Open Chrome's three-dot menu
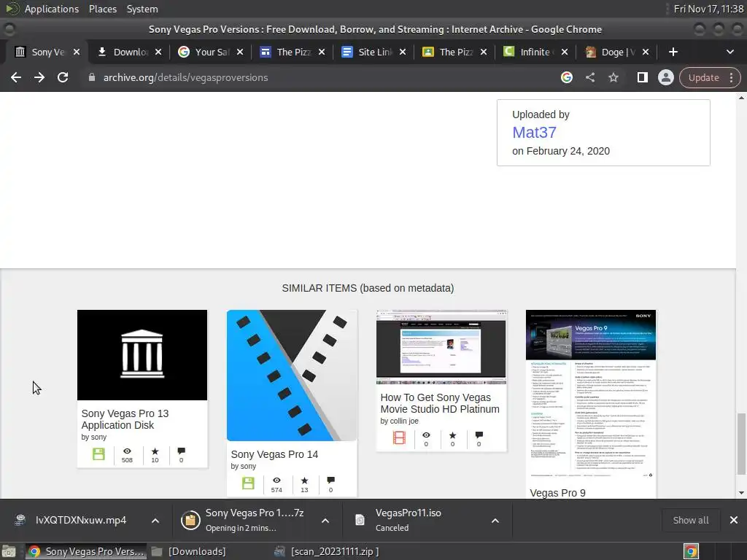Viewport: 747px width, 560px height. 731,77
